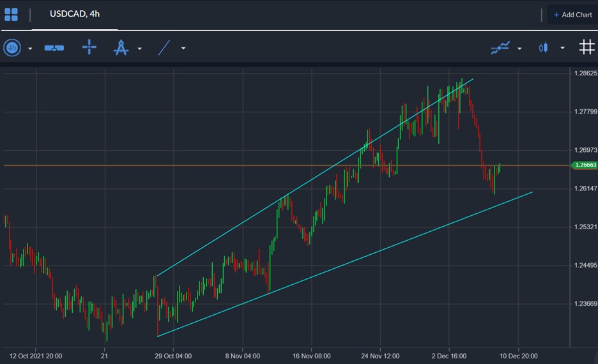
Task: Select the trend line drawing tool
Action: pyautogui.click(x=164, y=48)
